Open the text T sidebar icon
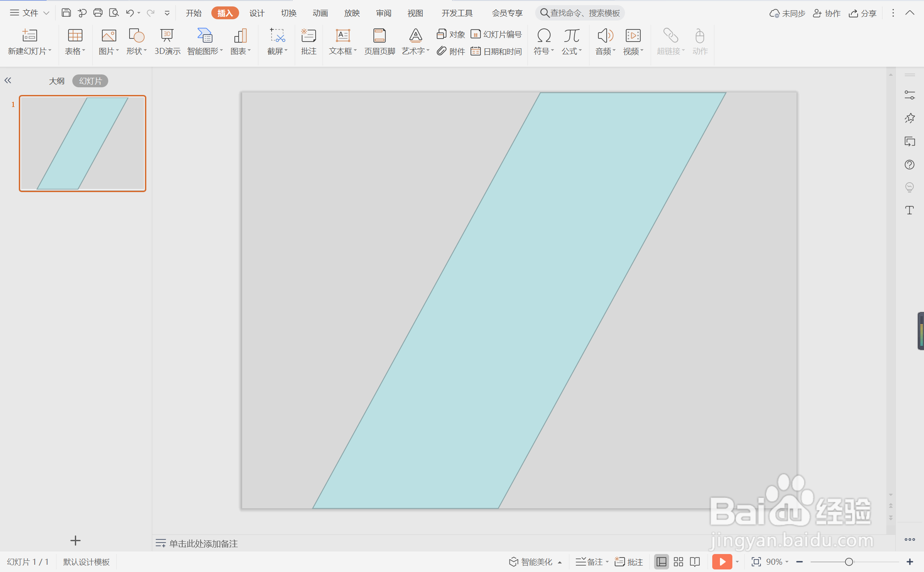 click(x=909, y=210)
